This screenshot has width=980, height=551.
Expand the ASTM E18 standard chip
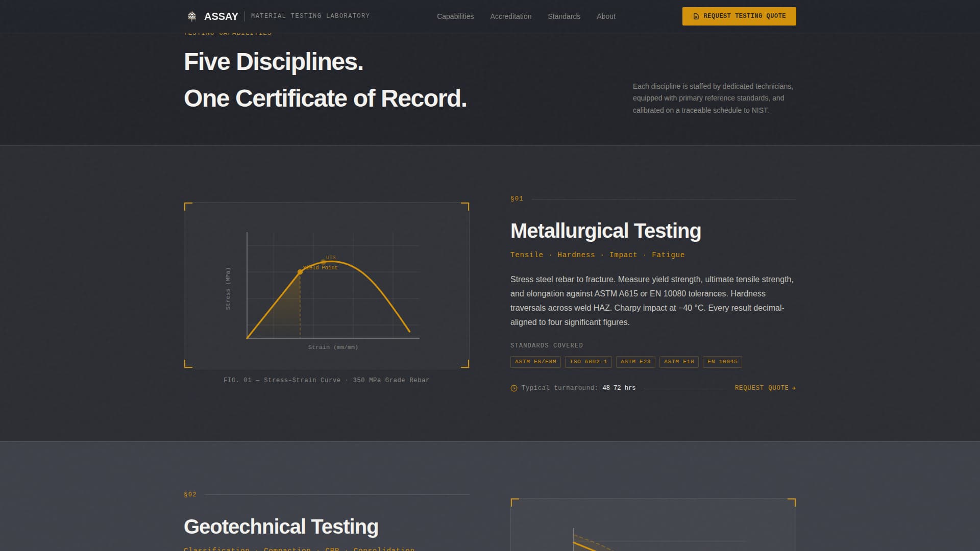[679, 362]
